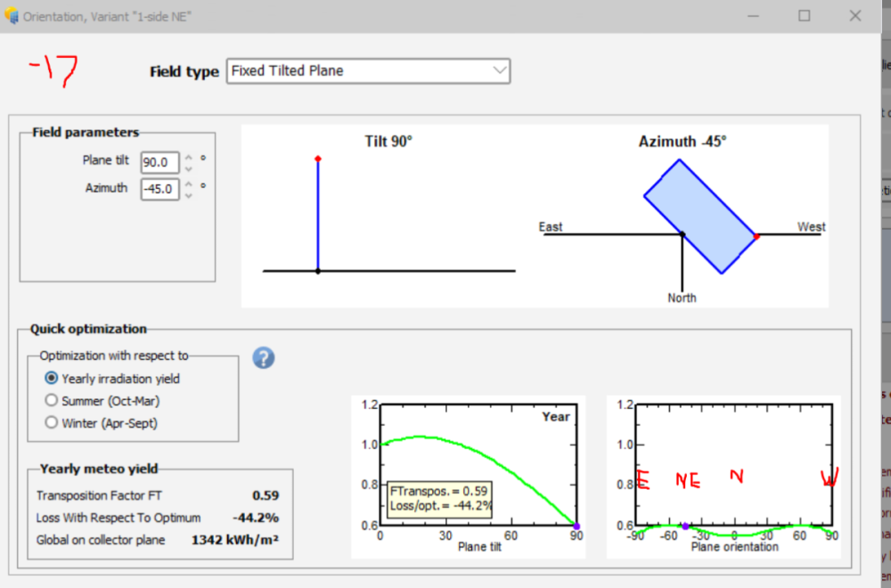Click red handle on azimuth plane diagram

756,236
